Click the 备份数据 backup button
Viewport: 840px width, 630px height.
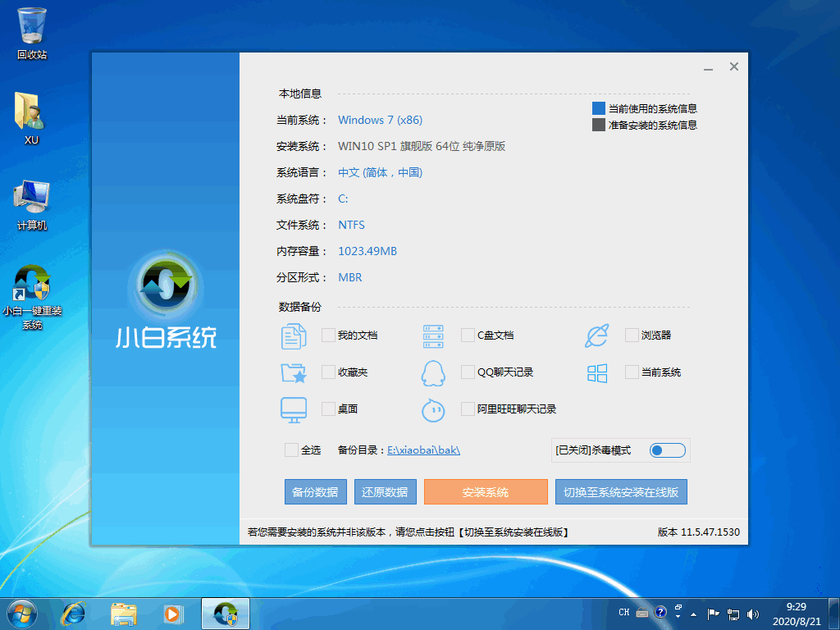point(315,491)
